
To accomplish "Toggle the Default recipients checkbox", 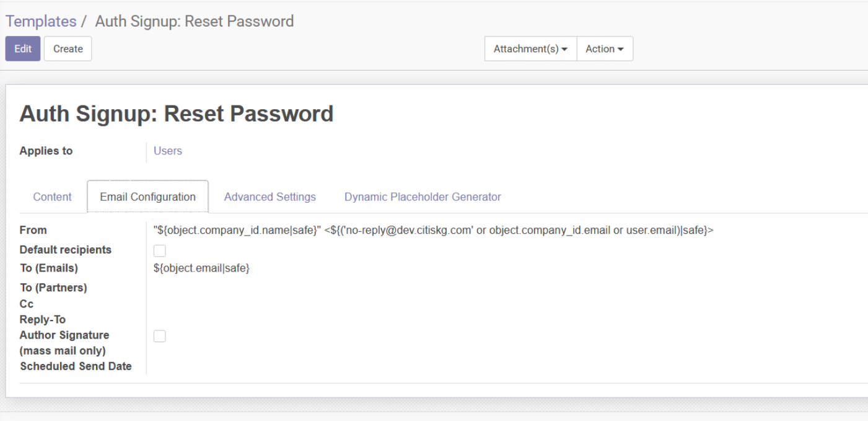I will (160, 250).
